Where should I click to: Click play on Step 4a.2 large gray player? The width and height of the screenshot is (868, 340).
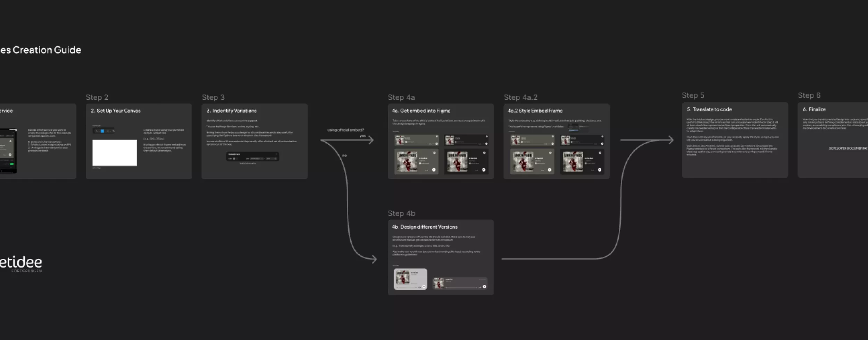tap(549, 170)
